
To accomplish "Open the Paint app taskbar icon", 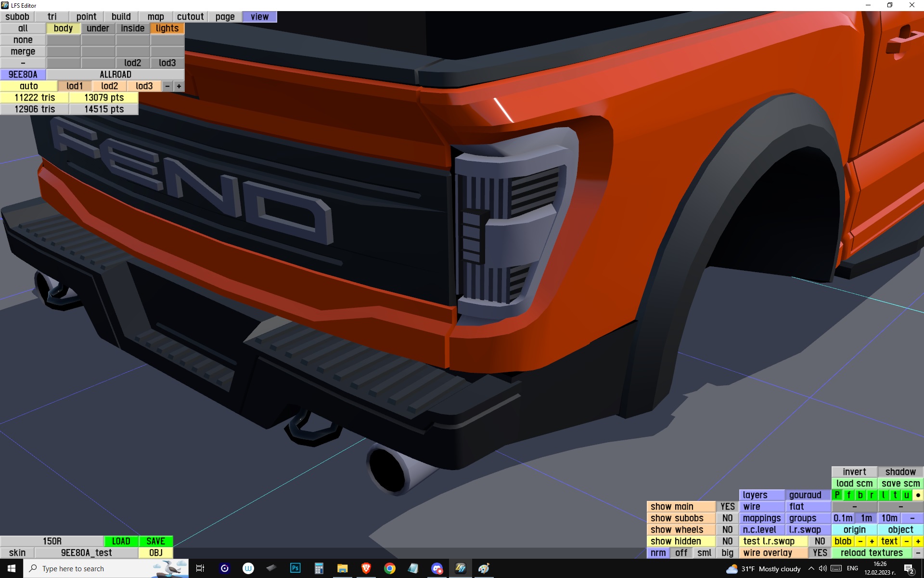I will point(484,568).
